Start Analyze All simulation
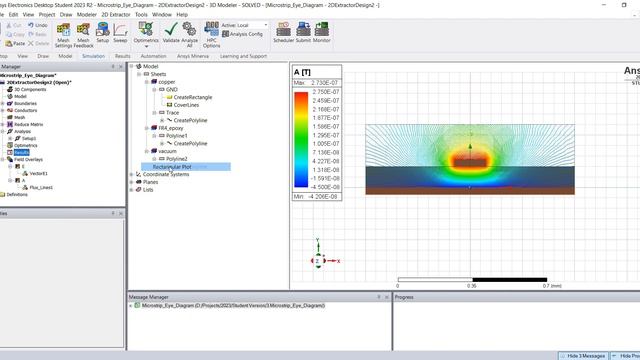The height and width of the screenshot is (360, 640). tap(189, 35)
